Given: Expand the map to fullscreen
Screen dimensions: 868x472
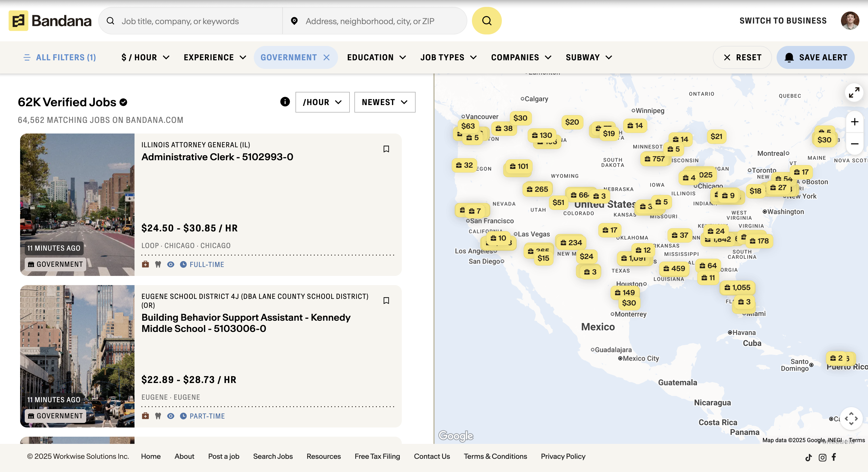Looking at the screenshot, I should tap(854, 92).
